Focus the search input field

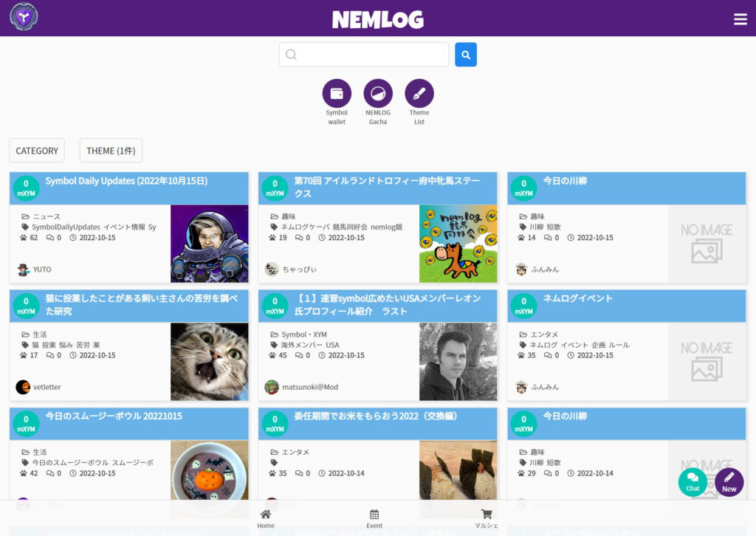click(364, 55)
